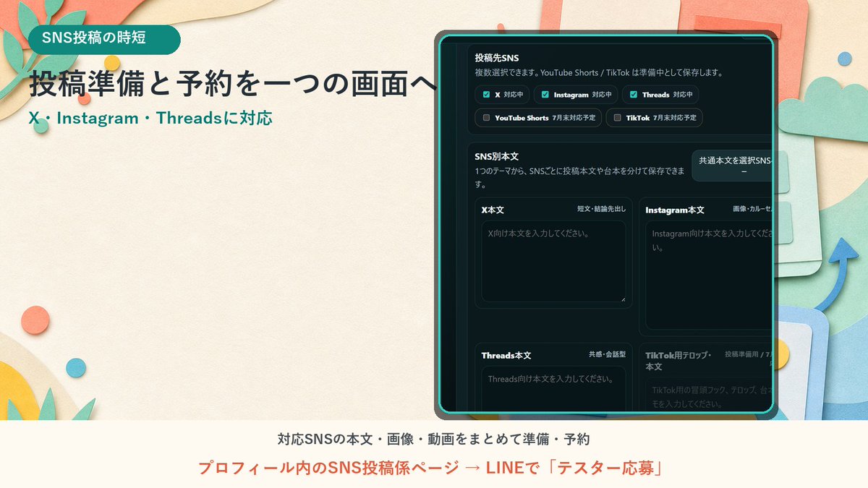868x488 pixels.
Task: Click the 共感・会話型 label
Action: tap(608, 354)
